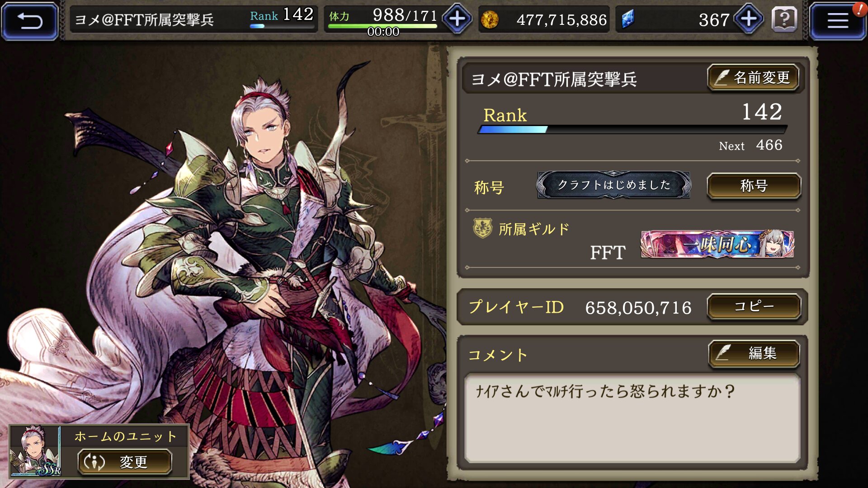This screenshot has height=488, width=868.
Task: Edit the comment with 編集 button
Action: pos(754,353)
